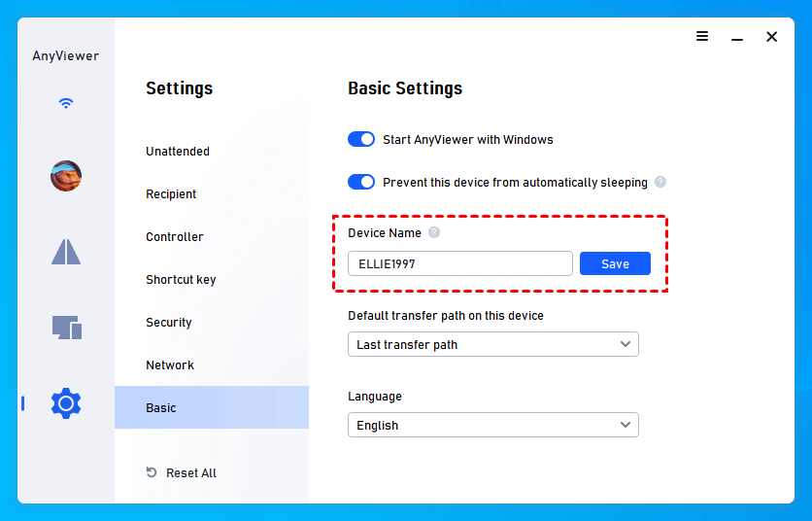The width and height of the screenshot is (812, 521).
Task: Close the AnyViewer window
Action: click(771, 37)
